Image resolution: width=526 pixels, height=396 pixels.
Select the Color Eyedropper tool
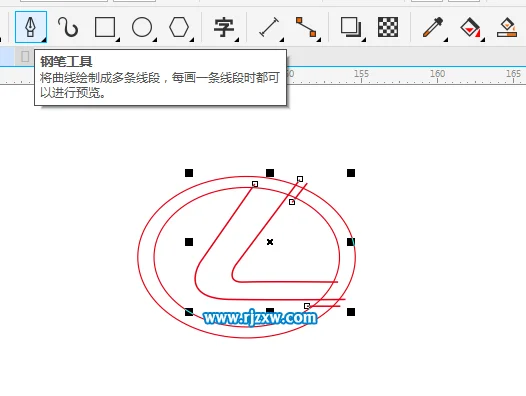pyautogui.click(x=433, y=27)
